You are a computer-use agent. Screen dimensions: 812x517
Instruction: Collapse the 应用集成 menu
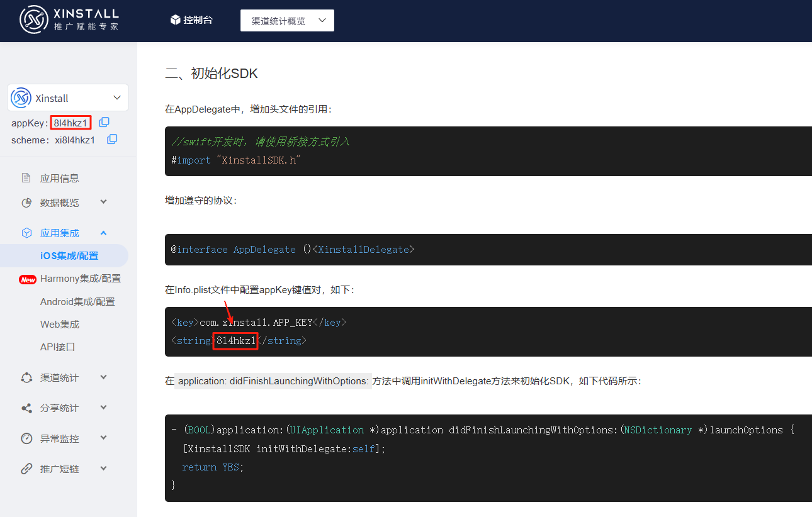(x=104, y=233)
